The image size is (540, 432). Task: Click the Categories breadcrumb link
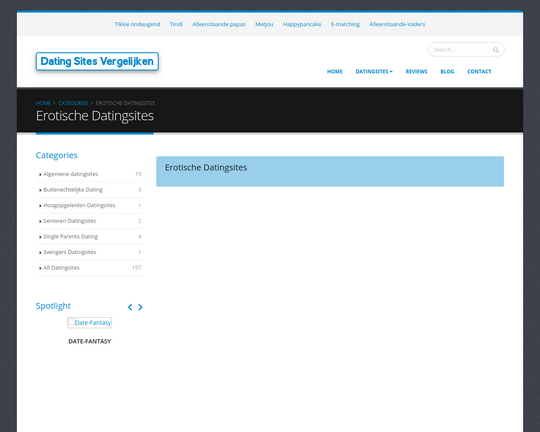[73, 103]
